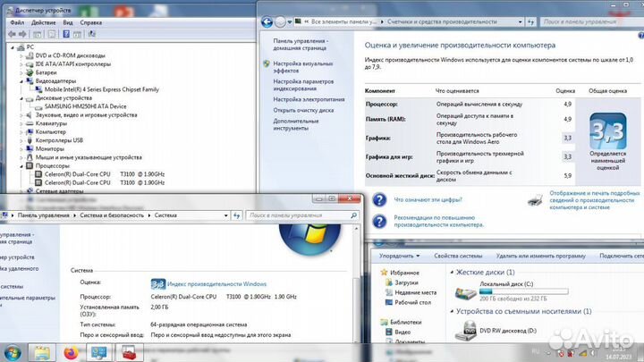Click the 3,3 overall score badge
This screenshot has height=362, width=644.
pyautogui.click(x=608, y=131)
